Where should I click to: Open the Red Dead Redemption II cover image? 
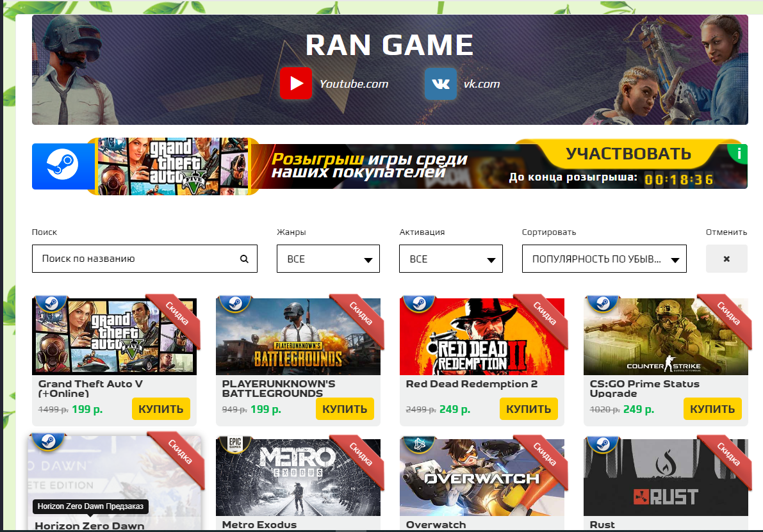(482, 337)
